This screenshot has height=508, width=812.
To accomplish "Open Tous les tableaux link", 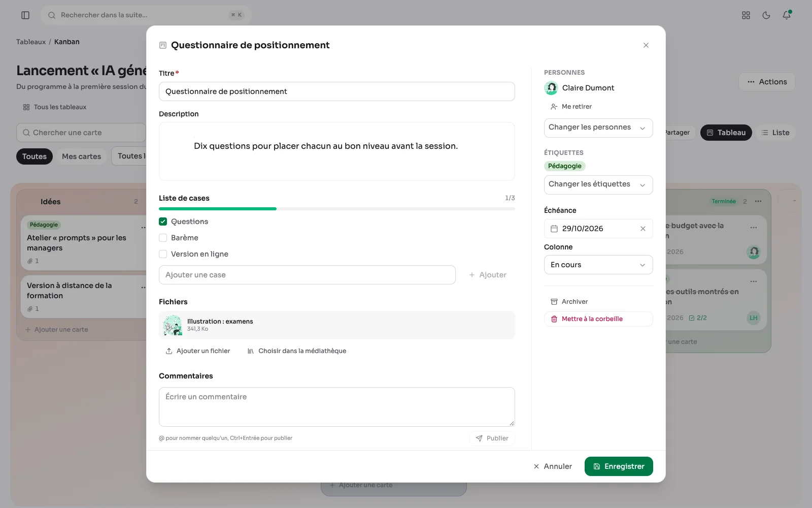I will point(55,107).
